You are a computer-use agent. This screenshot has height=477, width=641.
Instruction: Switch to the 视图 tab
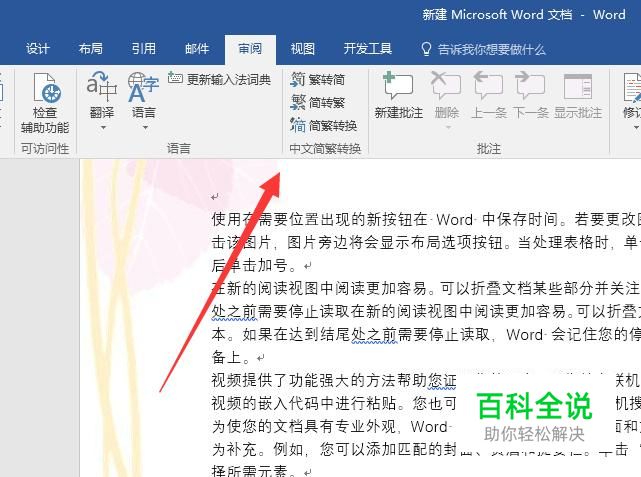tap(303, 49)
